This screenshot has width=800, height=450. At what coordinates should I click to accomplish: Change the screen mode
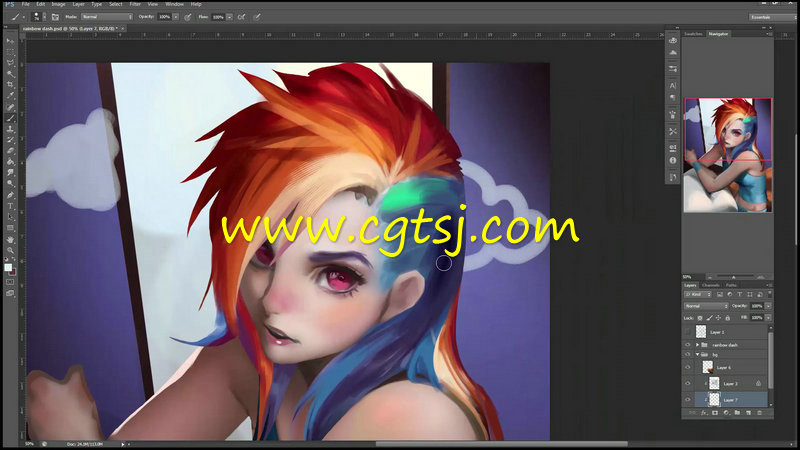pyautogui.click(x=10, y=293)
